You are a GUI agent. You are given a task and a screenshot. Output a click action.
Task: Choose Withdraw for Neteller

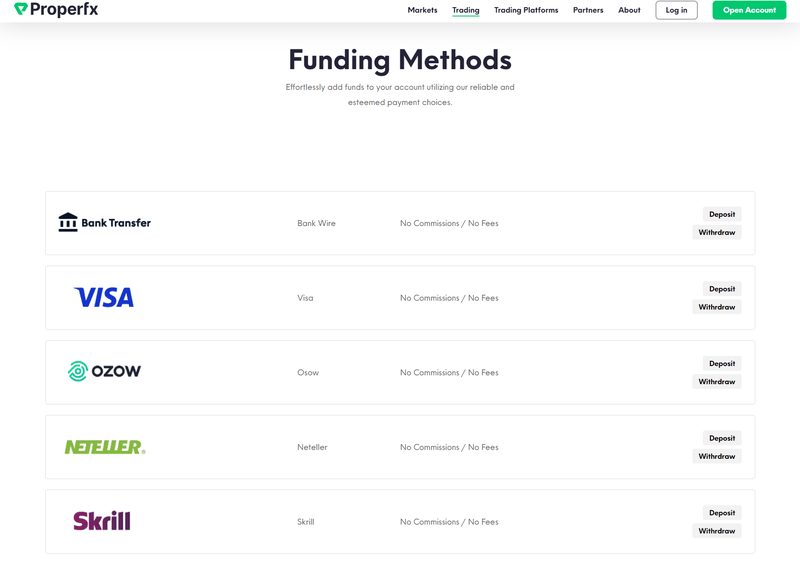click(x=717, y=457)
